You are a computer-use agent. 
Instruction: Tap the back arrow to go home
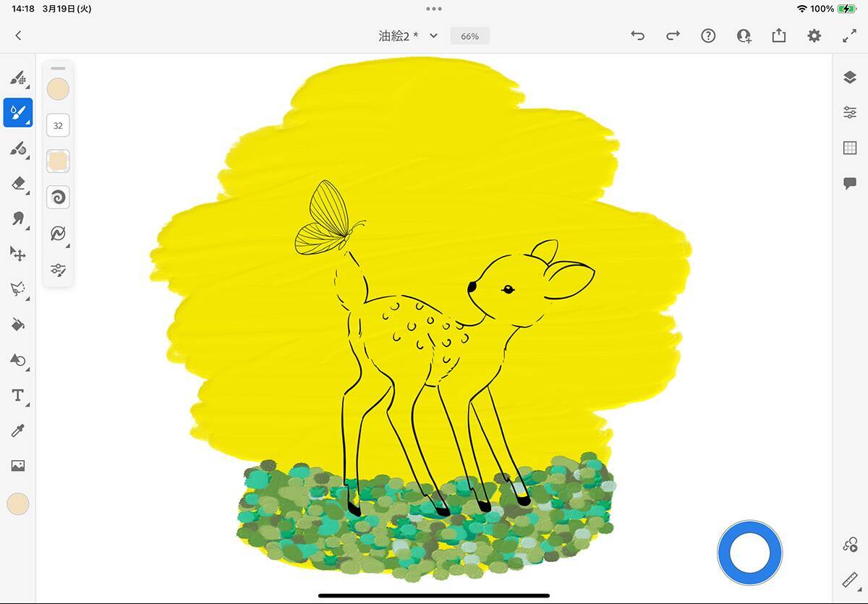click(x=18, y=36)
